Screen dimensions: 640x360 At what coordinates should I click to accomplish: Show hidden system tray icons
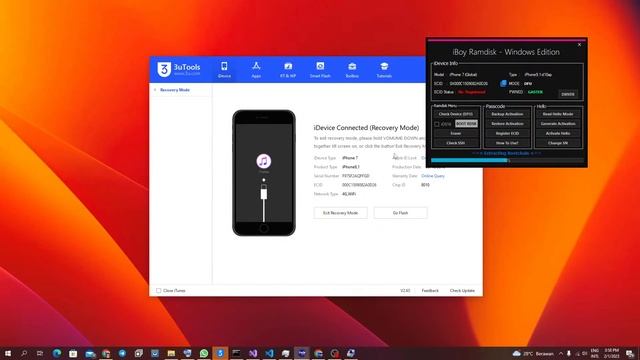click(561, 353)
